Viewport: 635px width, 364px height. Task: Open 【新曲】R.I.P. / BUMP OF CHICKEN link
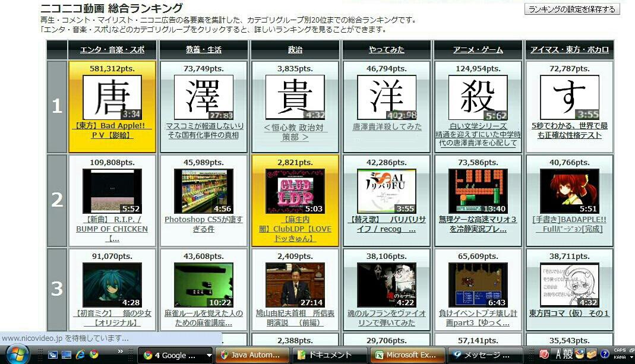pyautogui.click(x=112, y=229)
